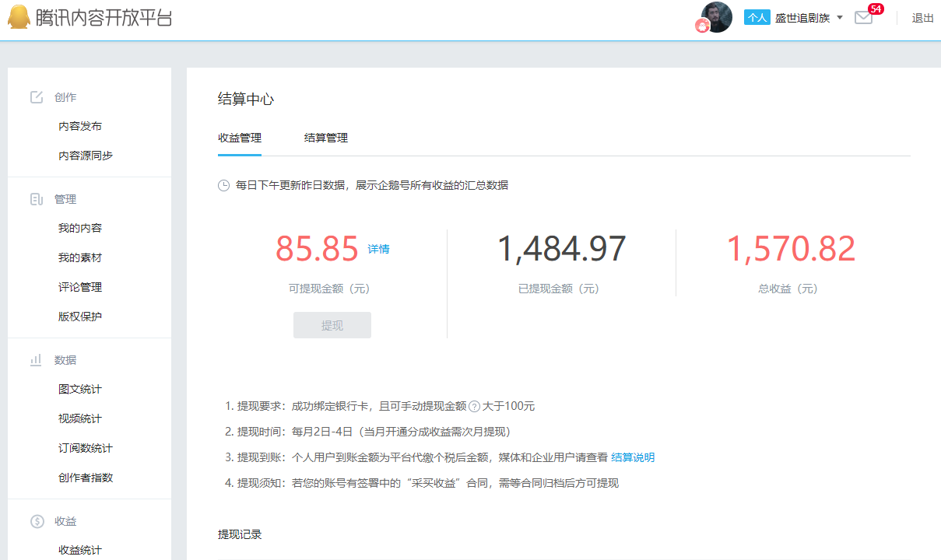Click 退出 to log out
This screenshot has height=560, width=941.
click(922, 18)
